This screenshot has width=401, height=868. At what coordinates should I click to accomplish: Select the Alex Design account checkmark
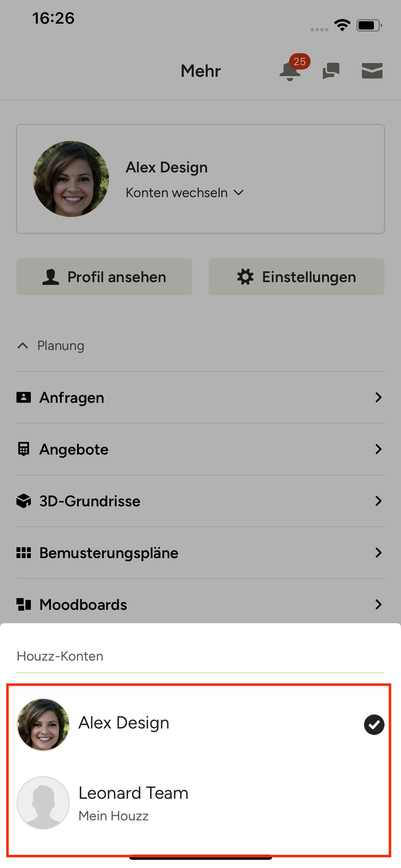tap(374, 725)
